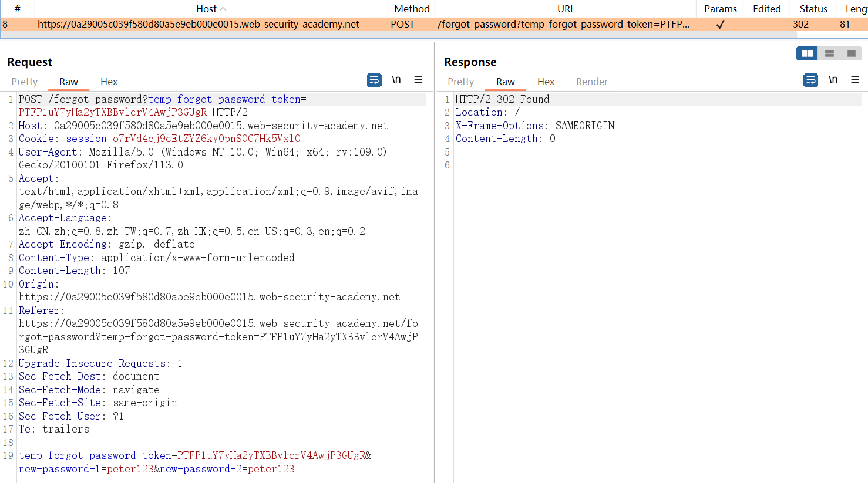The image size is (868, 483).
Task: Click the 'X-Frame-Options: SAMEORIGIN' response header
Action: pos(535,126)
